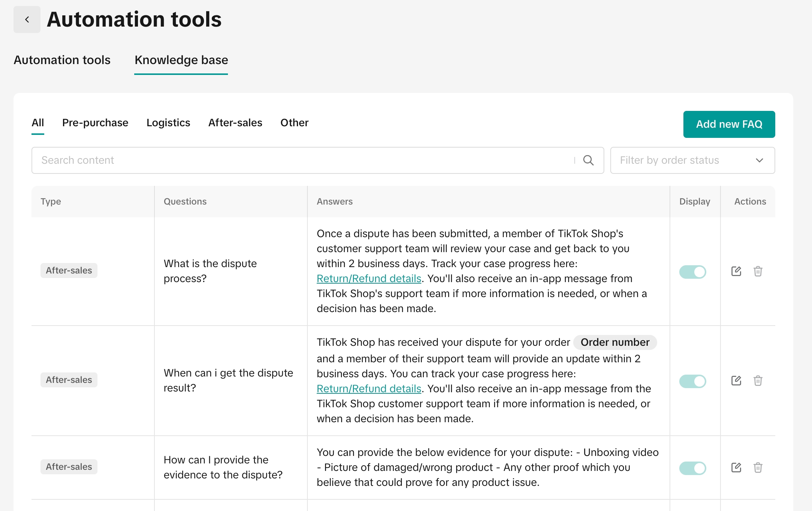
Task: Delete the dispute process FAQ
Action: (x=758, y=271)
